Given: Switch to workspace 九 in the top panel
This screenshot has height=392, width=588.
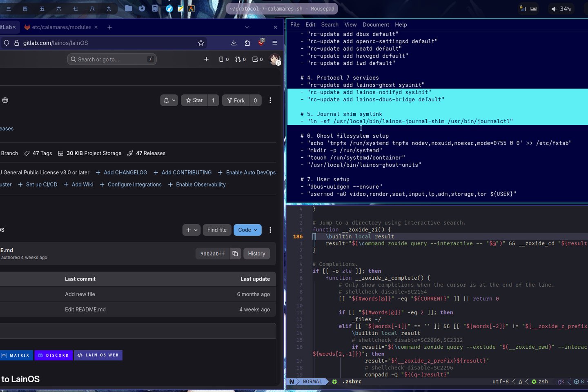Looking at the screenshot, I should [x=109, y=9].
